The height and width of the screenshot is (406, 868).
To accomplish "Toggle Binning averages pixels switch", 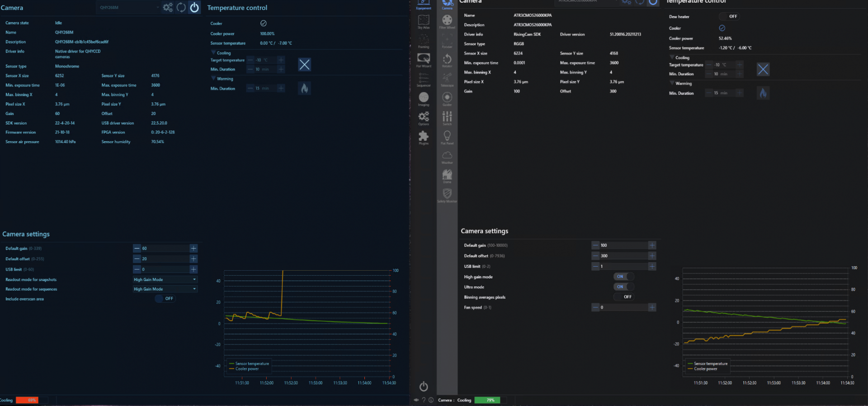I will (624, 297).
